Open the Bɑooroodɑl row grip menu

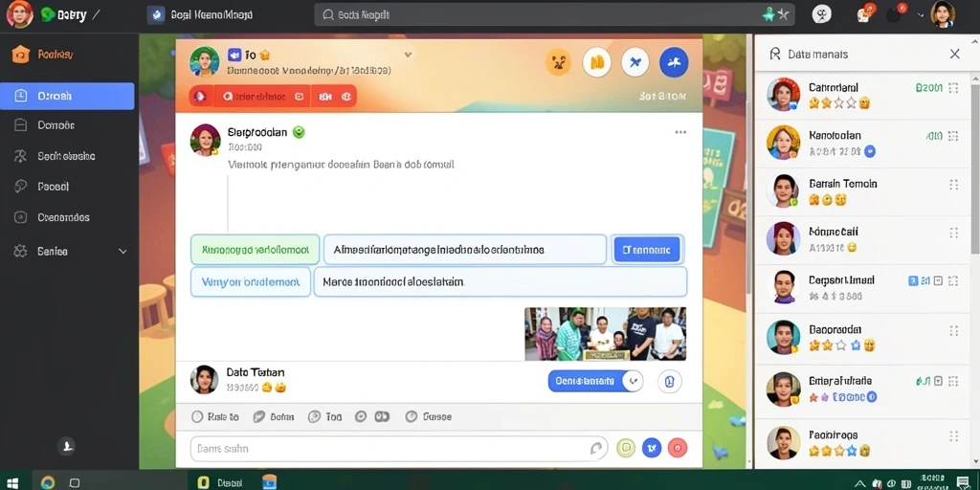coord(953,330)
